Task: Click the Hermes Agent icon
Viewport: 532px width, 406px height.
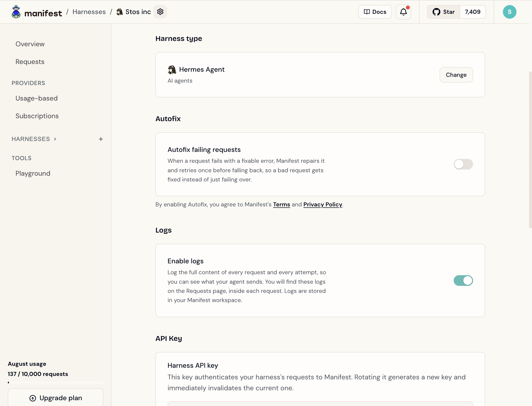Action: (172, 70)
